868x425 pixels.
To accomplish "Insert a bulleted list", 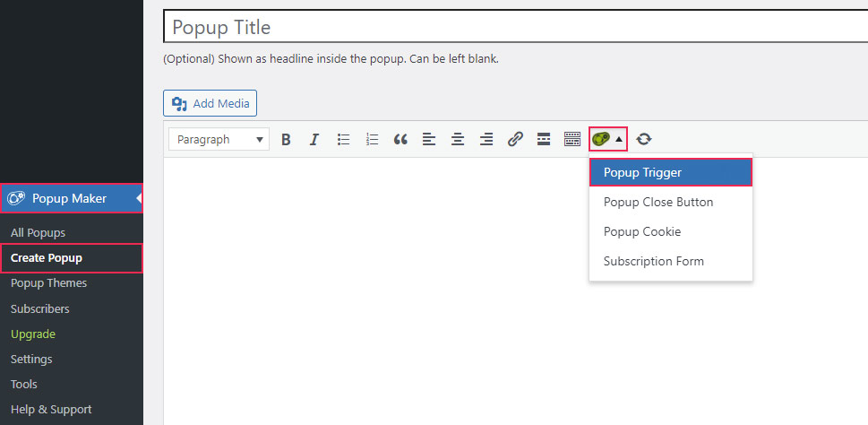I will [343, 140].
